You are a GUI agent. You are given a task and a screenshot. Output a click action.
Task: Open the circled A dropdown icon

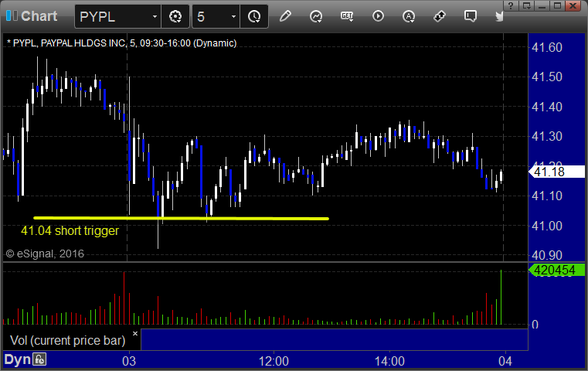tap(409, 16)
